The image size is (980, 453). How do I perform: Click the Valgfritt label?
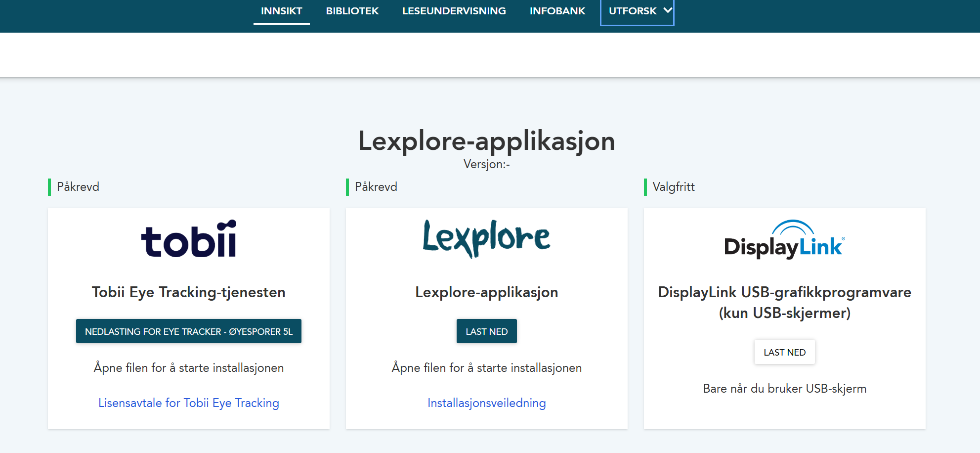tap(674, 187)
